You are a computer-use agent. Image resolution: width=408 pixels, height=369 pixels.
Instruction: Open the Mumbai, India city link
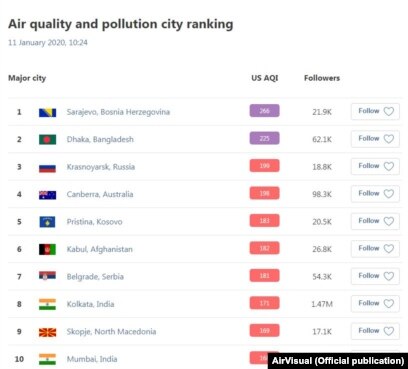pos(92,359)
